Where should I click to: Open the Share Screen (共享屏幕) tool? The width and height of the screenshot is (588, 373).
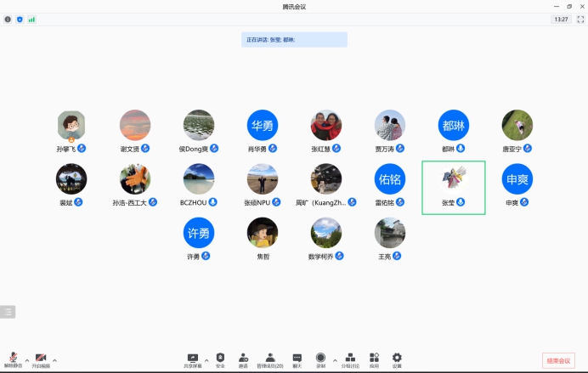(193, 359)
